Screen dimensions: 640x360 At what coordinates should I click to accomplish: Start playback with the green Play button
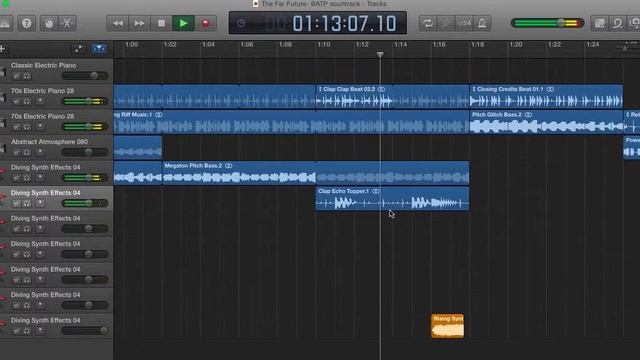pos(183,23)
